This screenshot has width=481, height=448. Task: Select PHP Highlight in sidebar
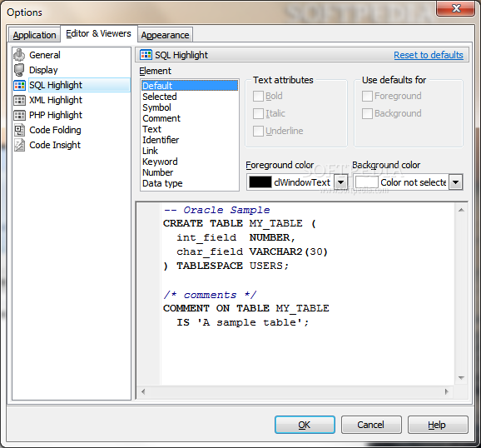click(56, 115)
